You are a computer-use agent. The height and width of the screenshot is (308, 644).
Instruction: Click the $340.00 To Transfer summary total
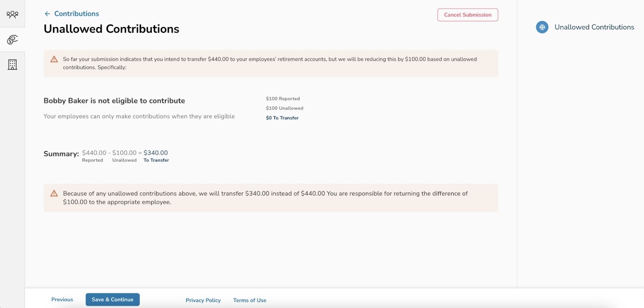coord(156,153)
